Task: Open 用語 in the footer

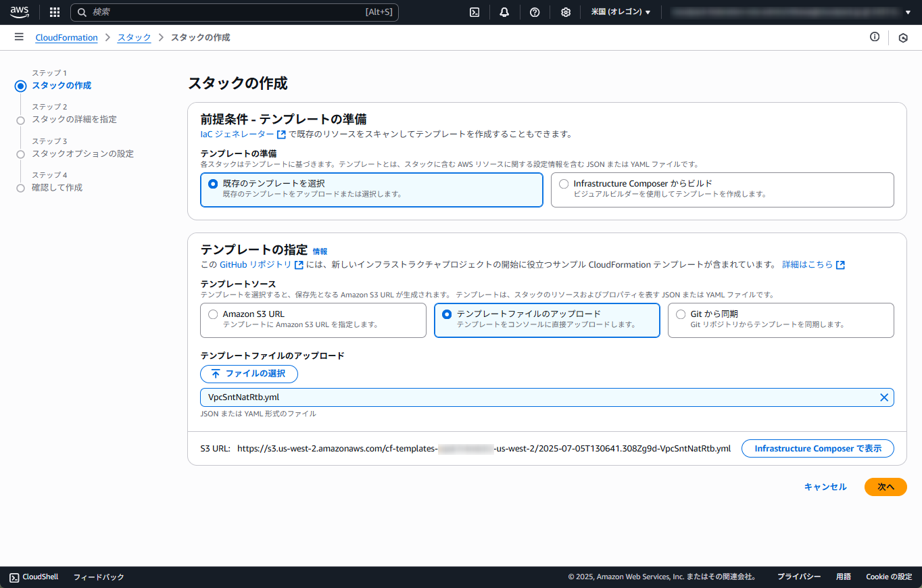Action: click(x=844, y=577)
